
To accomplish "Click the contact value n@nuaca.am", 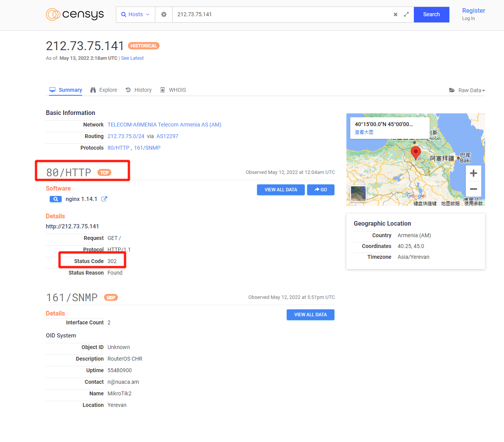I will (123, 382).
